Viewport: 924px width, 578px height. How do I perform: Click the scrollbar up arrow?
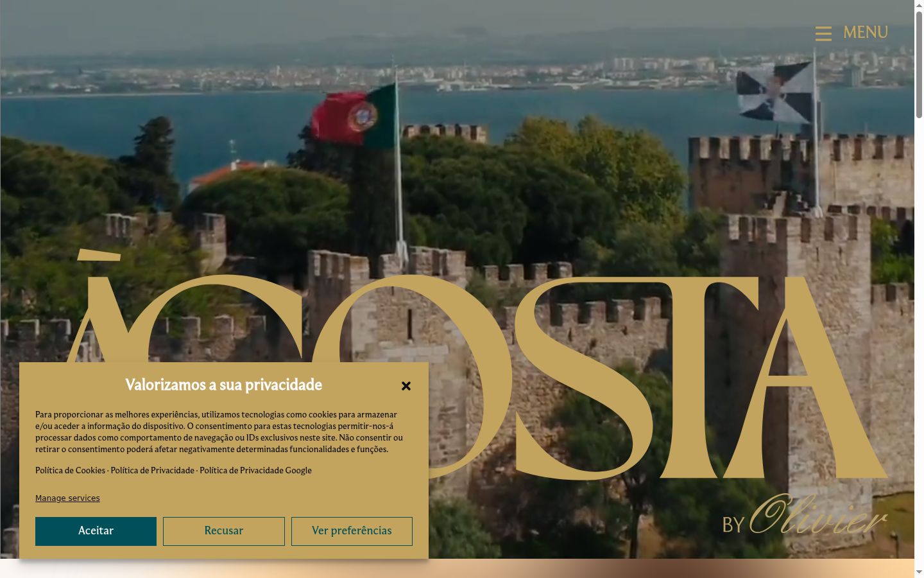tap(919, 4)
